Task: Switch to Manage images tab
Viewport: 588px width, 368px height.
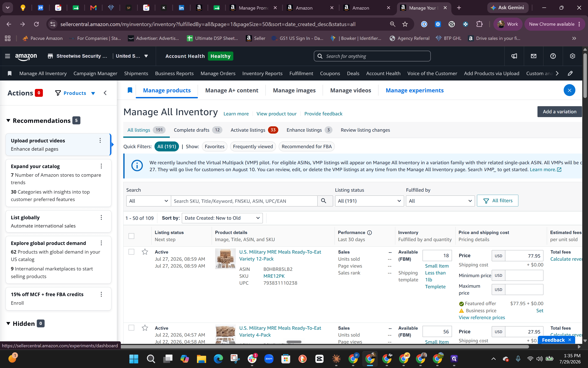Action: [x=294, y=90]
